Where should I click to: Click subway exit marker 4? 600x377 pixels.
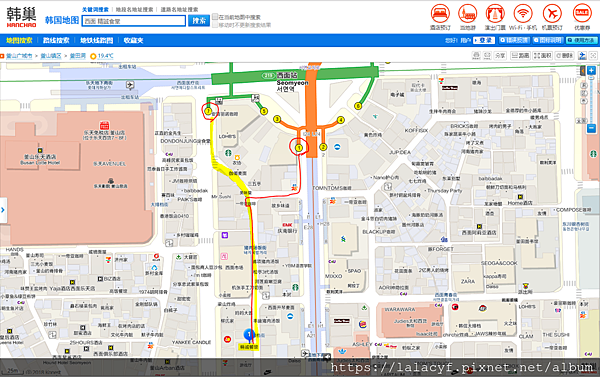(x=341, y=120)
